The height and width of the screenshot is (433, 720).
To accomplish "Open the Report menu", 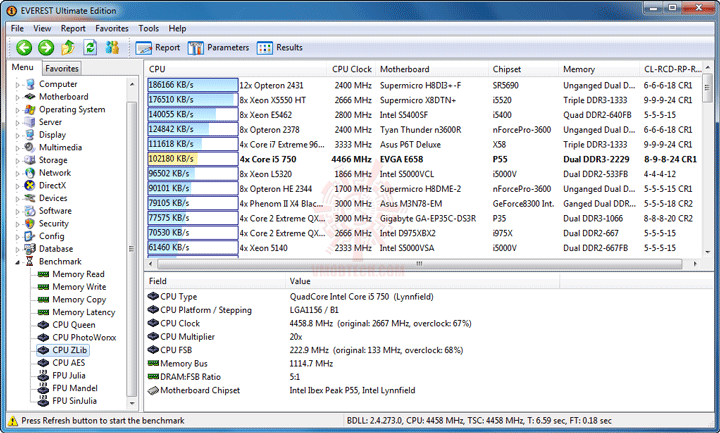I will (x=73, y=28).
